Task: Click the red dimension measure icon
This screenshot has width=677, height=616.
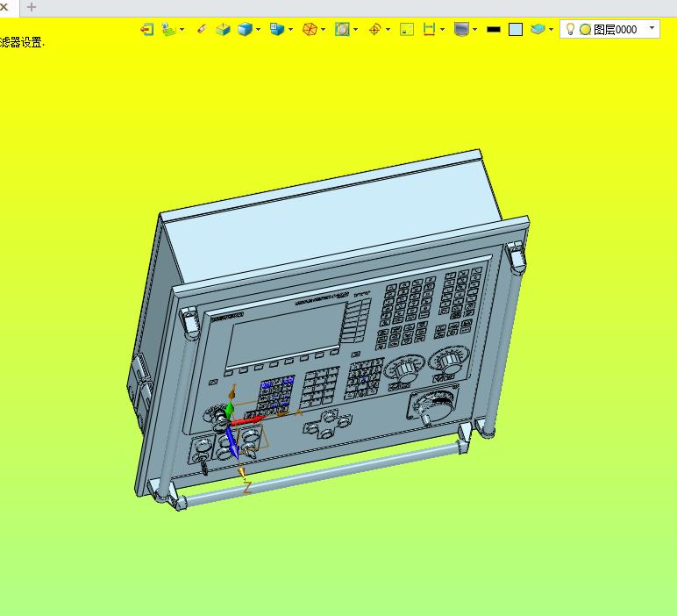Action: coord(429,29)
